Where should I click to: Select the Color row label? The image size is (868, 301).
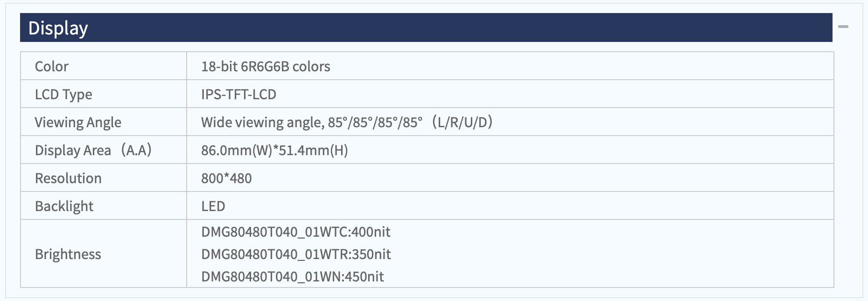click(52, 66)
